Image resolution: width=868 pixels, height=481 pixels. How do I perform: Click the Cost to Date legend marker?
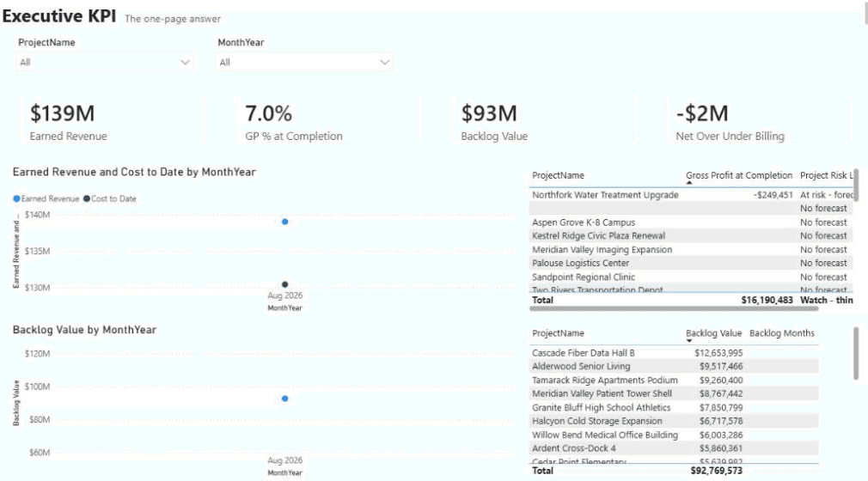pyautogui.click(x=86, y=198)
